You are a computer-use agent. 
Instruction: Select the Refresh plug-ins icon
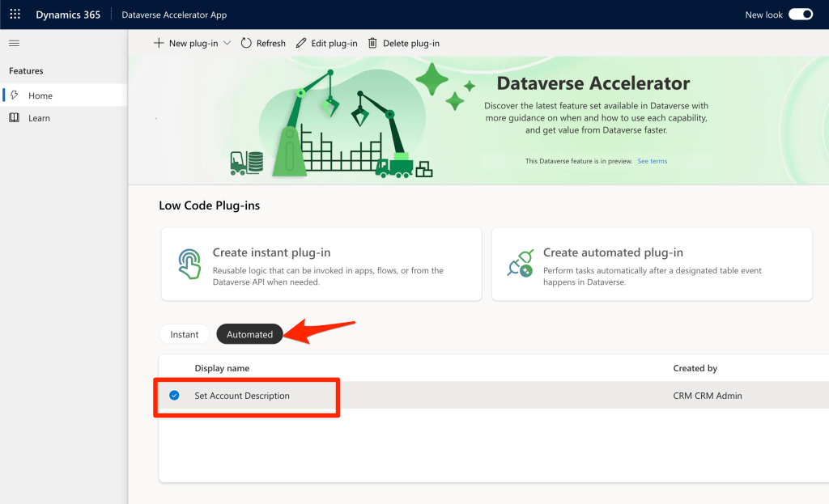click(x=246, y=43)
